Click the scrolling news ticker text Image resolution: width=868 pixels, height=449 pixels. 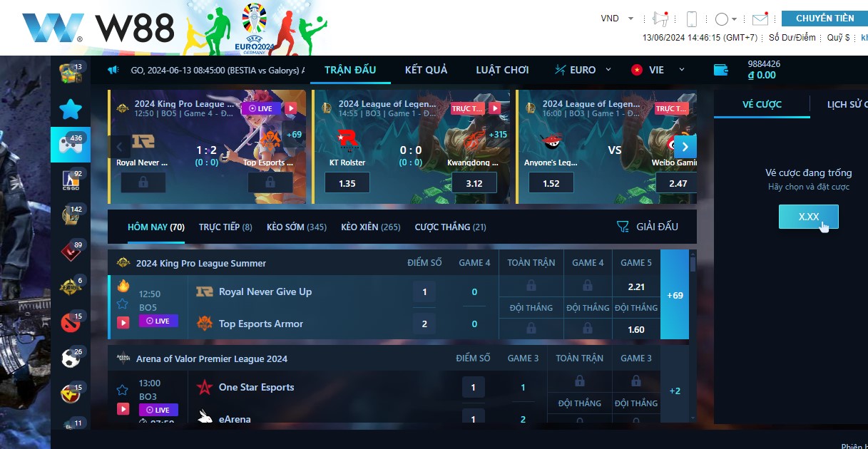click(x=218, y=70)
